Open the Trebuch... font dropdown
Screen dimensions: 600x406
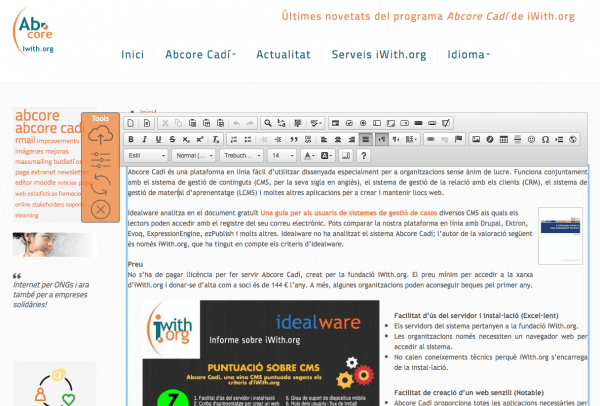tap(242, 156)
